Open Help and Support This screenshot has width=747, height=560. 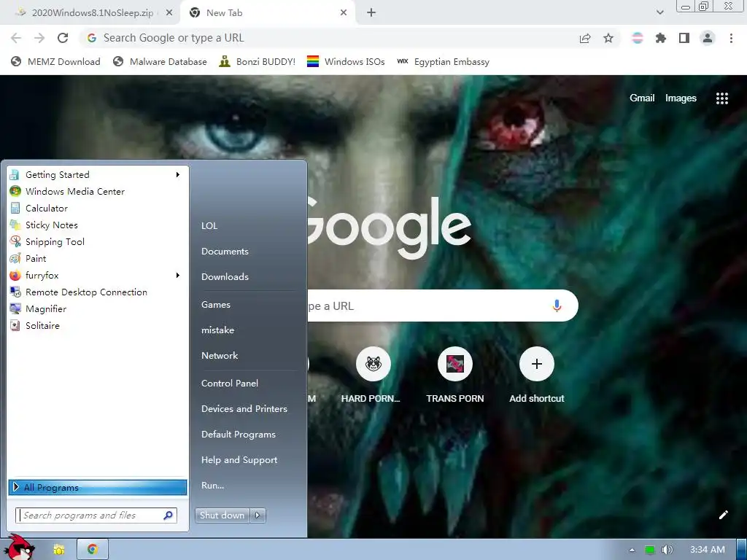(239, 460)
